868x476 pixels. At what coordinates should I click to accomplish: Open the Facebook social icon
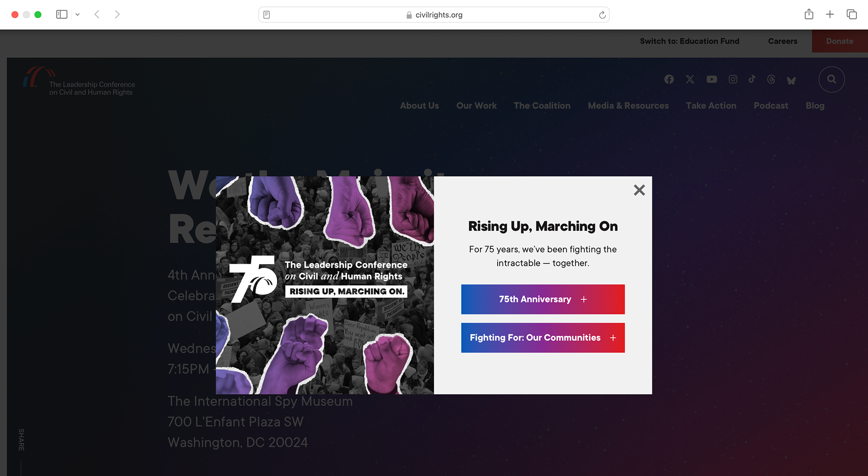pos(669,79)
